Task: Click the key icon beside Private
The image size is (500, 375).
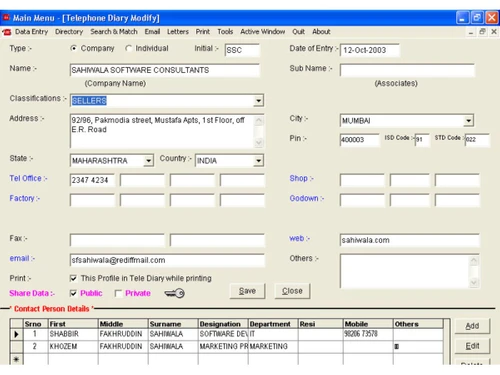Action: [174, 293]
